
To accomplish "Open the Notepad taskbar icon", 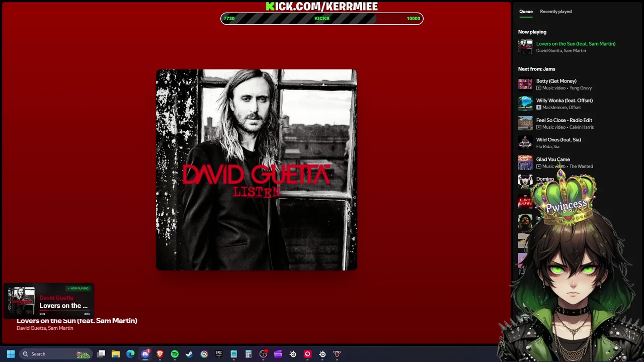I will 233,354.
